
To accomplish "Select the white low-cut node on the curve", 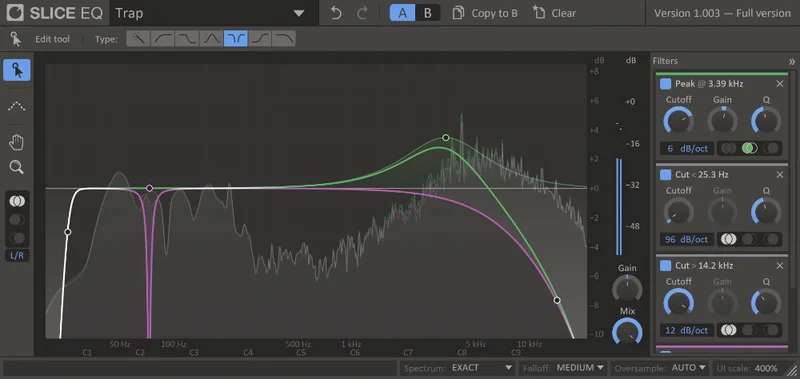I will pyautogui.click(x=67, y=232).
